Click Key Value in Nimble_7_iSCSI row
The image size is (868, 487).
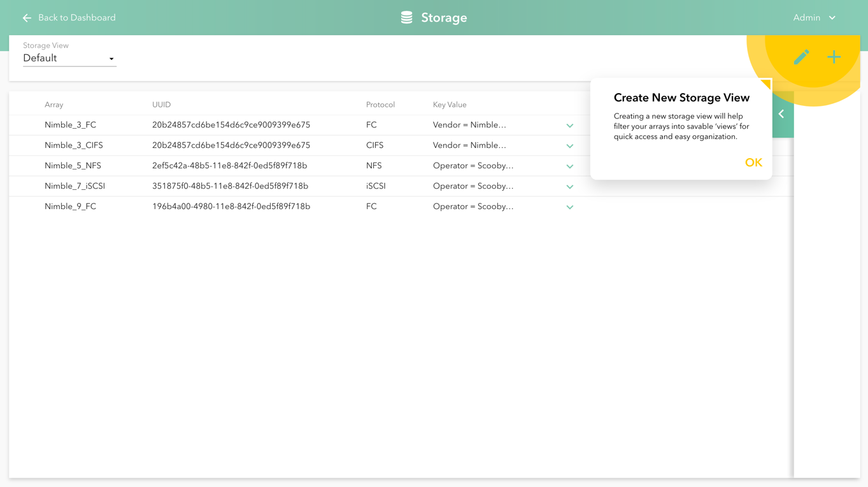coord(473,186)
